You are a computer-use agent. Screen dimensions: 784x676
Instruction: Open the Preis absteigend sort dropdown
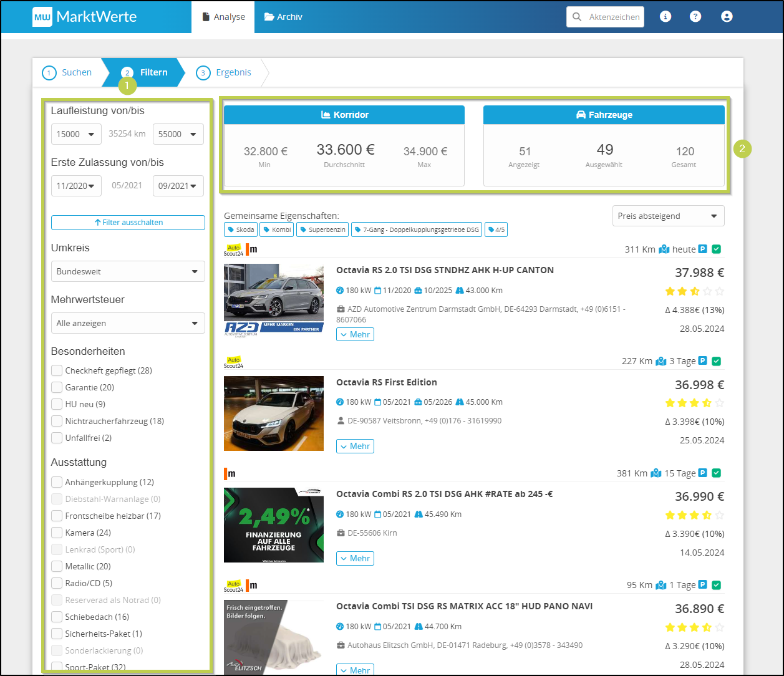point(668,216)
